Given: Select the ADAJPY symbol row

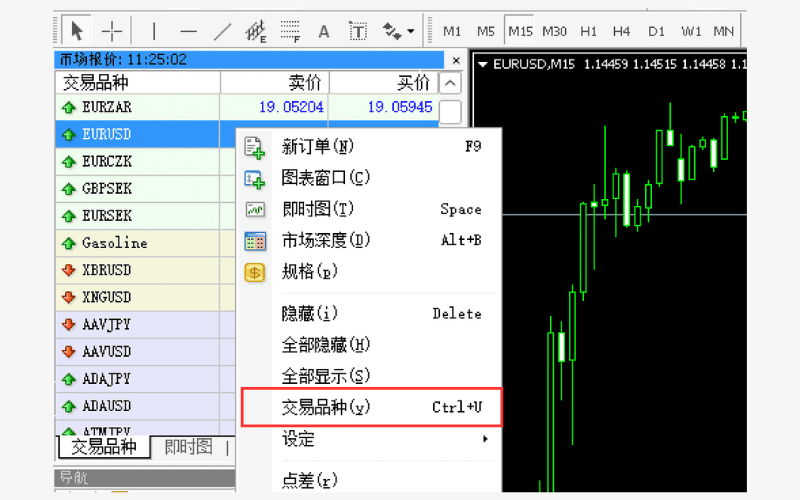Looking at the screenshot, I should click(145, 379).
